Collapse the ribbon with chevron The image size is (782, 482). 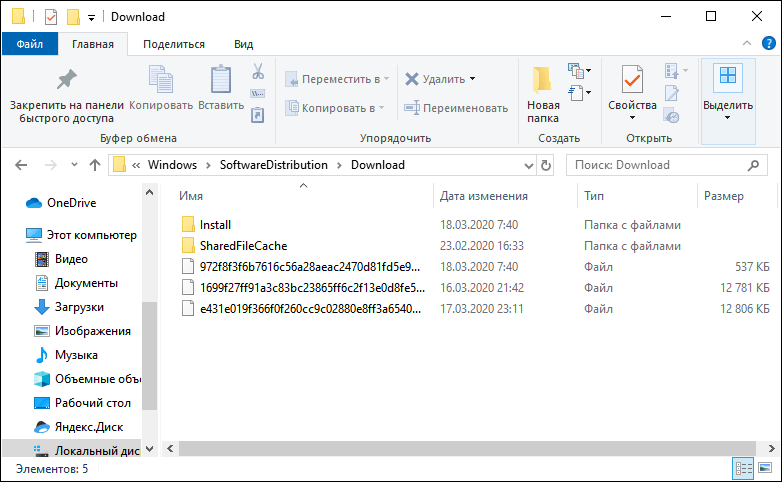point(747,43)
